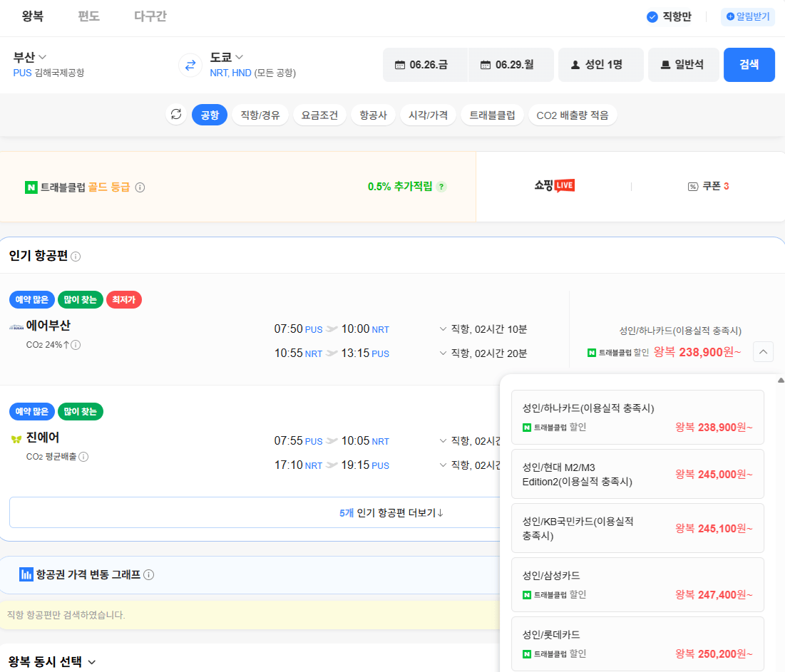
Task: Select the 롯데카드 250,200원 fare option
Action: point(637,644)
